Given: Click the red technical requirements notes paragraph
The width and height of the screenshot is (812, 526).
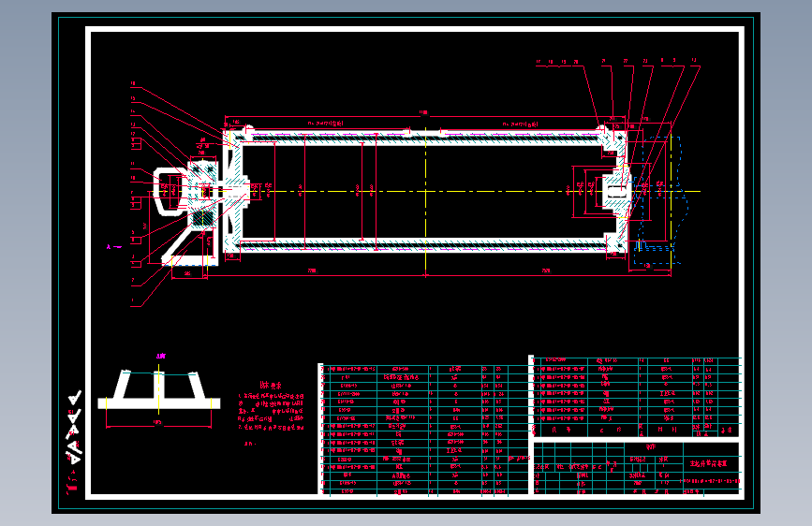Looking at the screenshot, I should (271, 412).
